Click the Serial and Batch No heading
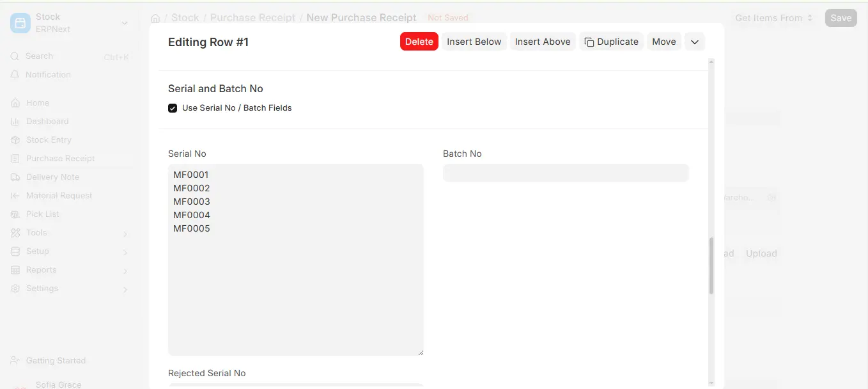This screenshot has width=868, height=389. (215, 89)
